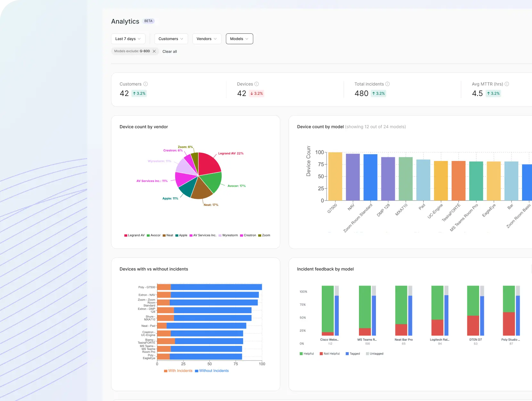Toggle Legrand AV in the pie chart legend
This screenshot has width=532, height=401.
coord(135,235)
